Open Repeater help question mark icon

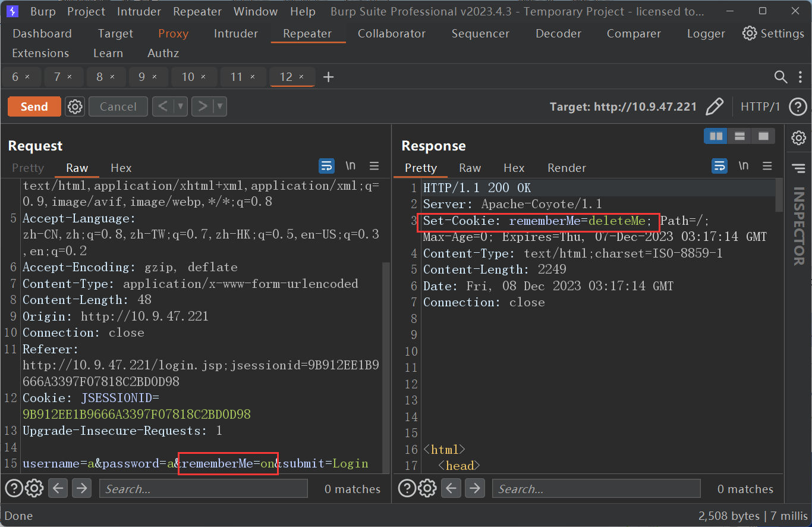(797, 107)
